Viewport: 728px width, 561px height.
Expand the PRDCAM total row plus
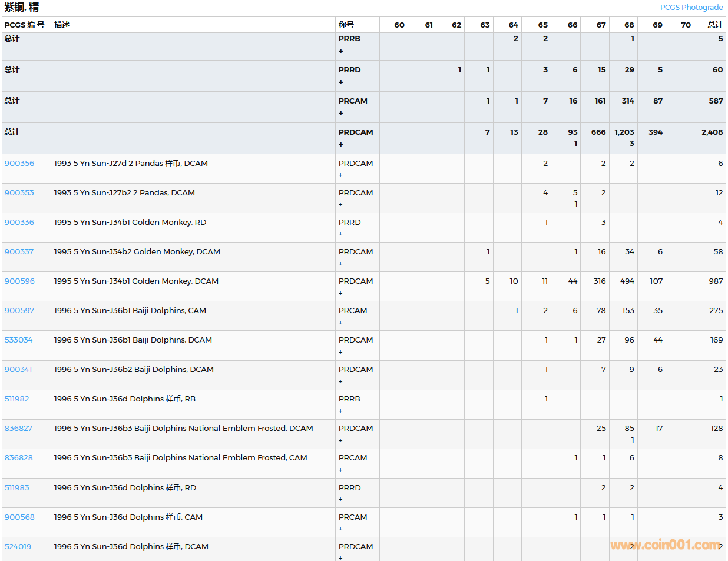tap(340, 145)
